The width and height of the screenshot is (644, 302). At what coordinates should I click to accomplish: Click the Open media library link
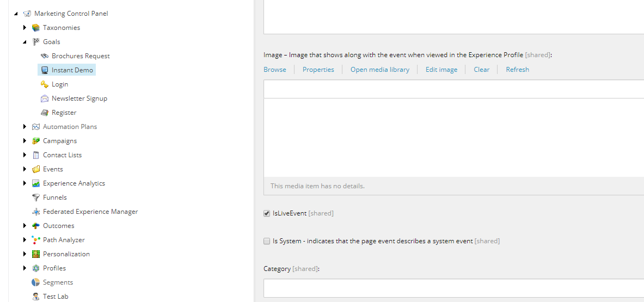coord(380,70)
